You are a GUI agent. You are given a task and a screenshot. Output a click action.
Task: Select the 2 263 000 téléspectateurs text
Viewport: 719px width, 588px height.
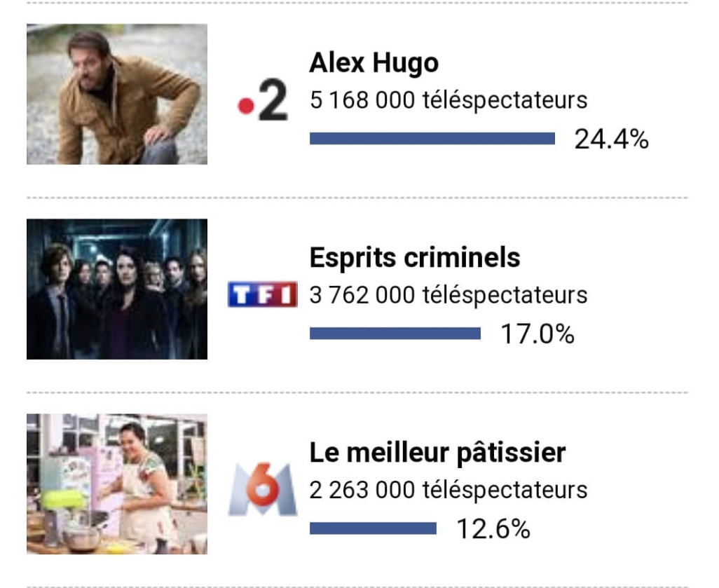coord(448,490)
